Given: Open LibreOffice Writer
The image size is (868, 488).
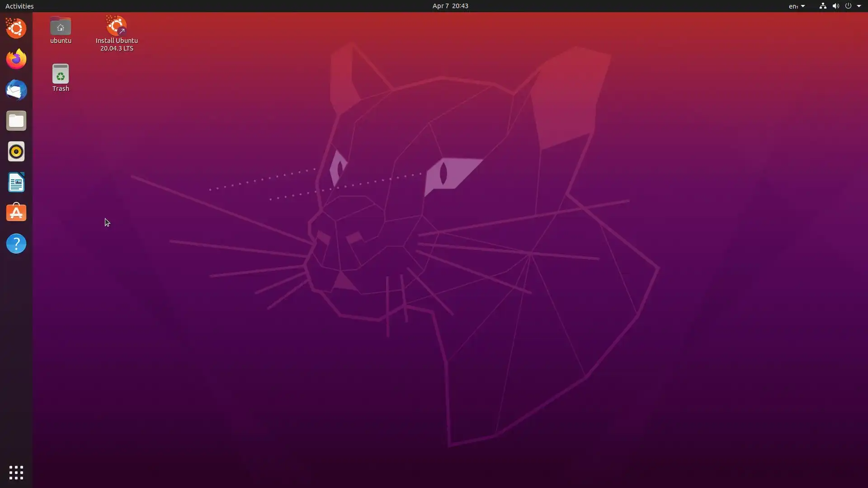Looking at the screenshot, I should click(x=16, y=182).
